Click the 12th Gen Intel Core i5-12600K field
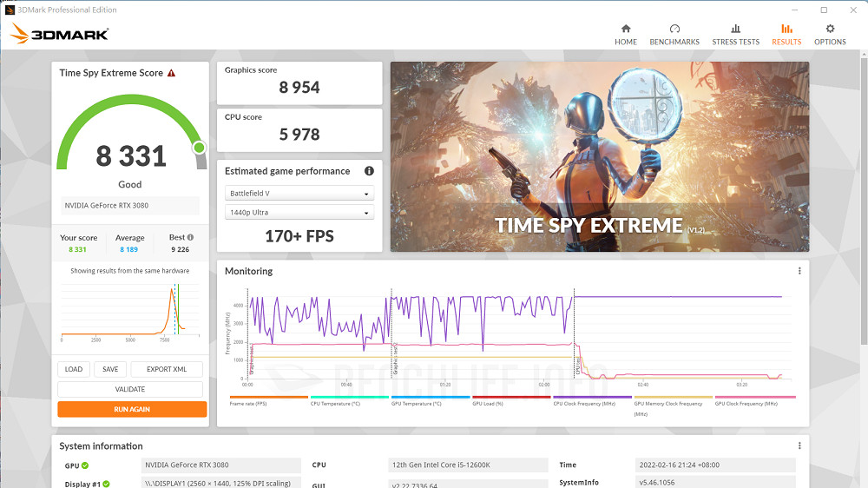868x488 pixels. [469, 465]
